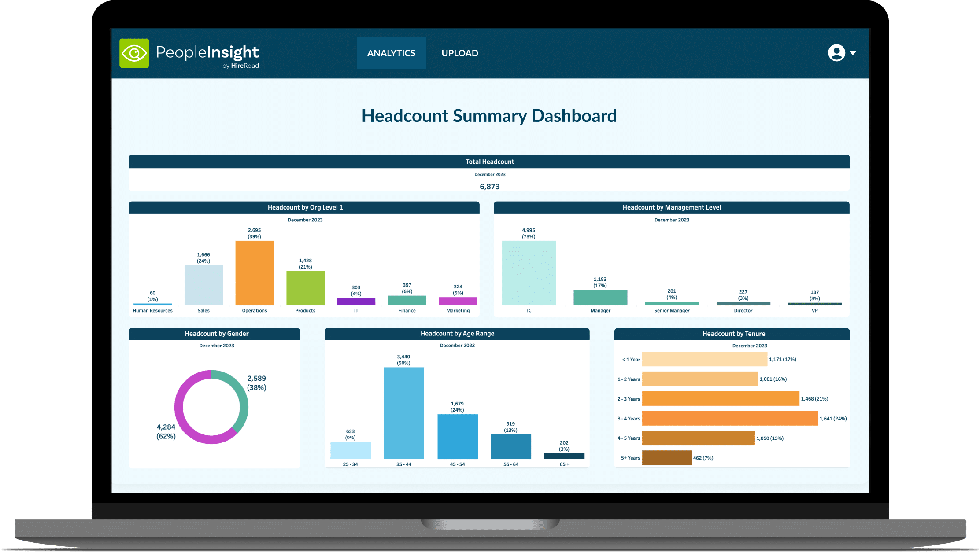Screen dimensions: 980x552
Task: Switch to the ANALYTICS tab
Action: [391, 53]
